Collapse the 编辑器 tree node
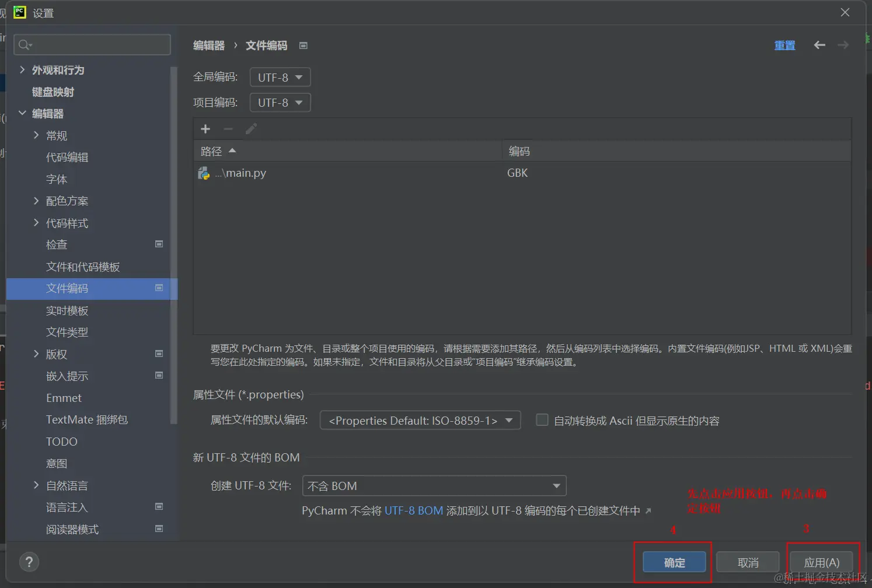 [x=22, y=113]
